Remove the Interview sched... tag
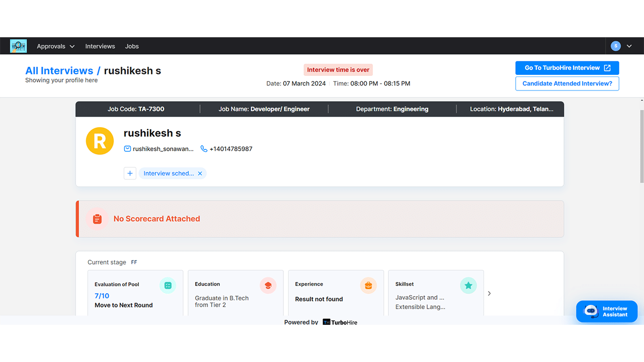644x362 pixels. click(x=200, y=173)
